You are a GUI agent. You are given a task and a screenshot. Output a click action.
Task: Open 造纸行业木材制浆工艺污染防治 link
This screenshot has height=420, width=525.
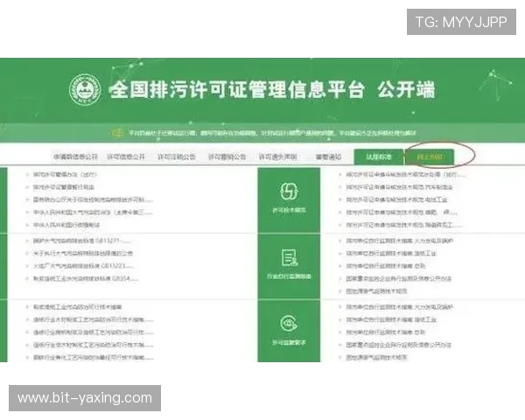[94, 319]
